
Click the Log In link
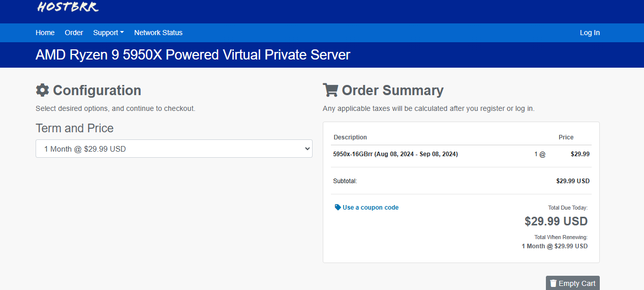[x=590, y=33]
